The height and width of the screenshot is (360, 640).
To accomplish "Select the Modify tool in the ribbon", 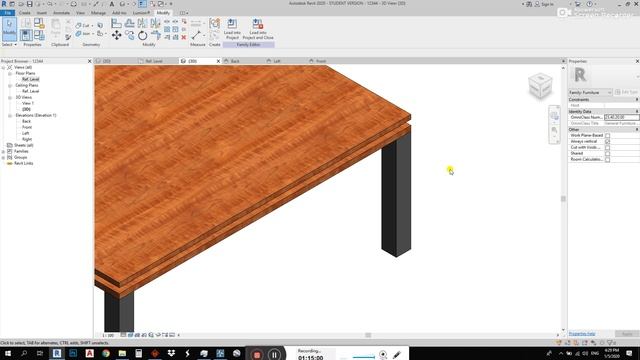I will (9, 29).
